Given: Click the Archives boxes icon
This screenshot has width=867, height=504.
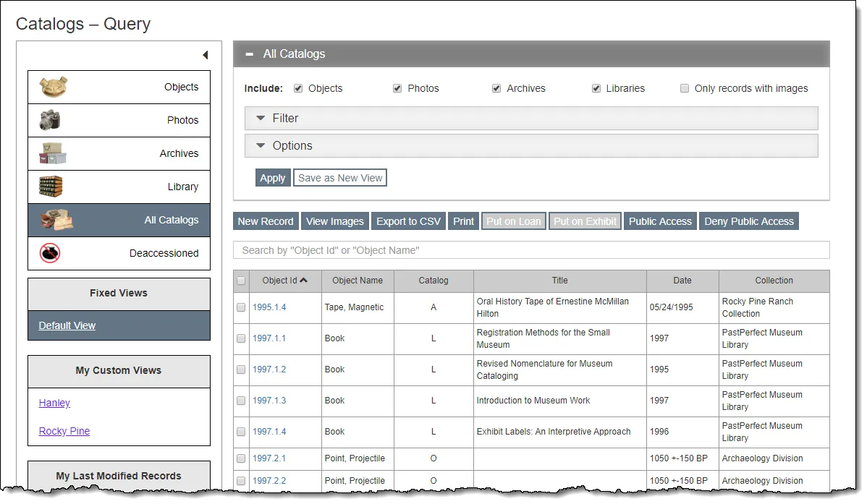Looking at the screenshot, I should [53, 153].
